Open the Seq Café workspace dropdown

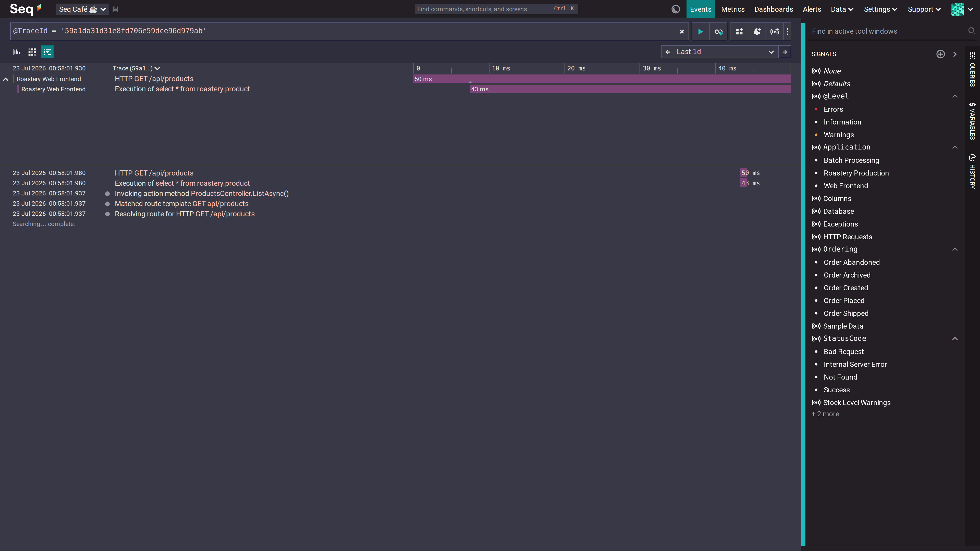coord(82,9)
